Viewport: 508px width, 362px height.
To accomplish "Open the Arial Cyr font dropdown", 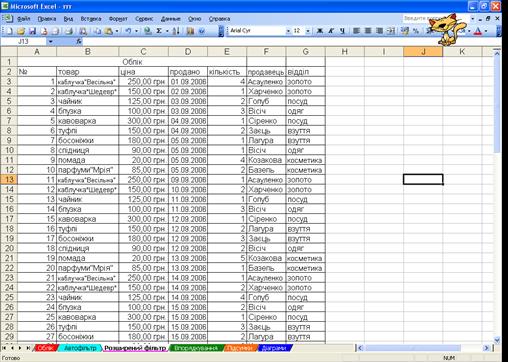I will (288, 31).
